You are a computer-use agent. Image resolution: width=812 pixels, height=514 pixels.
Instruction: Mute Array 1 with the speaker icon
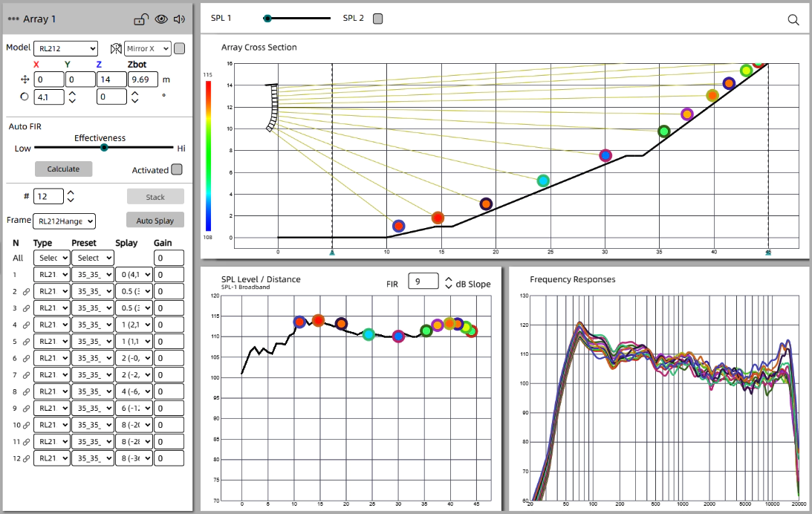tap(179, 19)
